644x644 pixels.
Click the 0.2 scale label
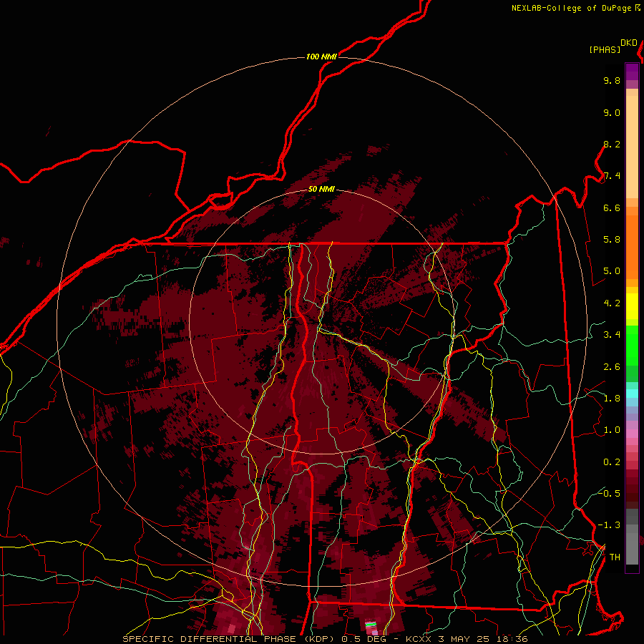pos(612,462)
